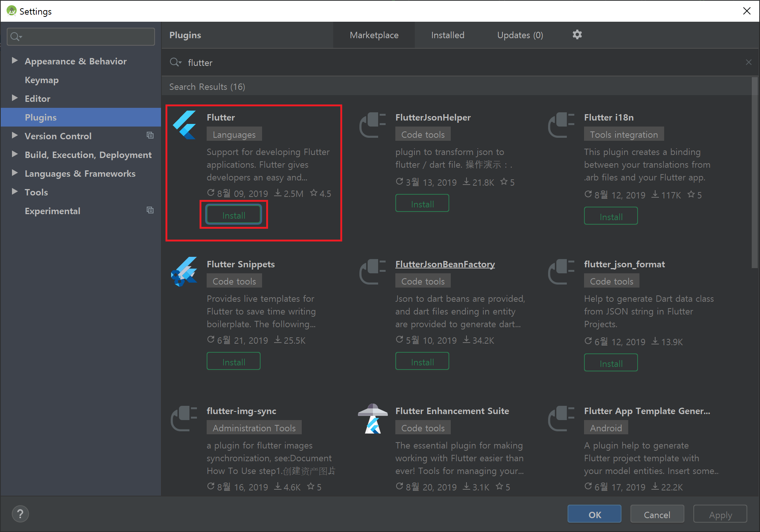Click the Flutter Snippets plugin icon

(x=184, y=272)
